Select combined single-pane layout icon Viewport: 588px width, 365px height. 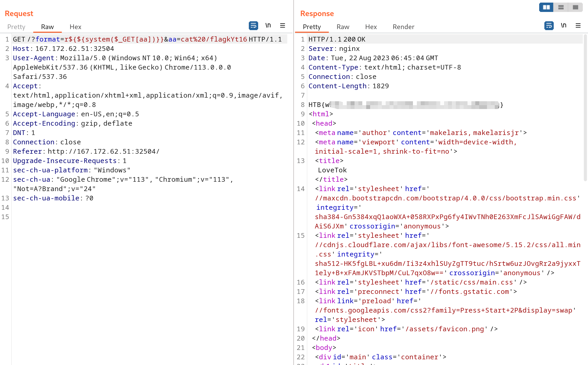coord(575,7)
